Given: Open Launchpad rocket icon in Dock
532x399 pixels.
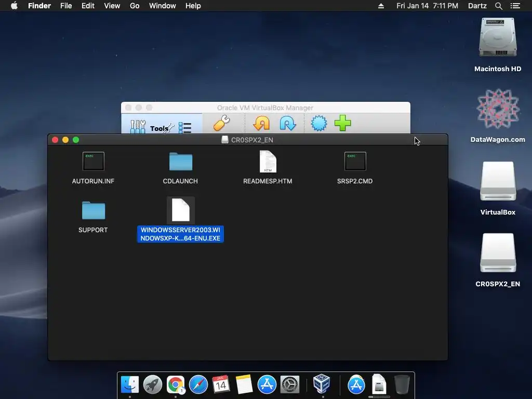Looking at the screenshot, I should (x=153, y=385).
